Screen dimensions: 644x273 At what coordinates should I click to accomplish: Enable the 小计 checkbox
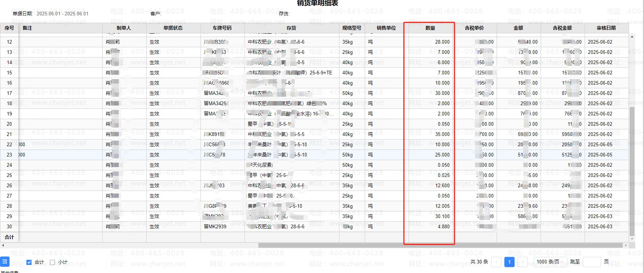pyautogui.click(x=52, y=262)
